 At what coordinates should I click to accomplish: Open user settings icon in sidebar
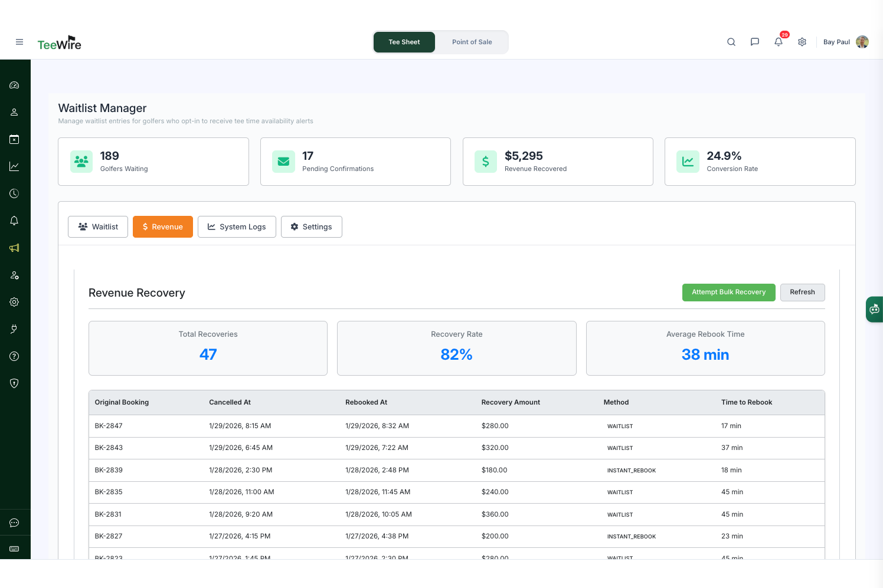point(15,275)
